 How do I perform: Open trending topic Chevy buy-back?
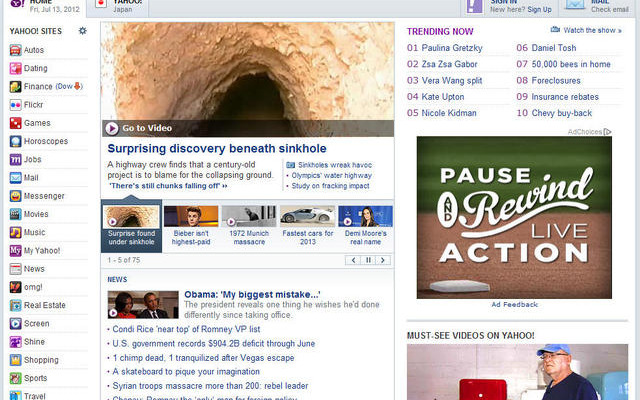coord(562,113)
